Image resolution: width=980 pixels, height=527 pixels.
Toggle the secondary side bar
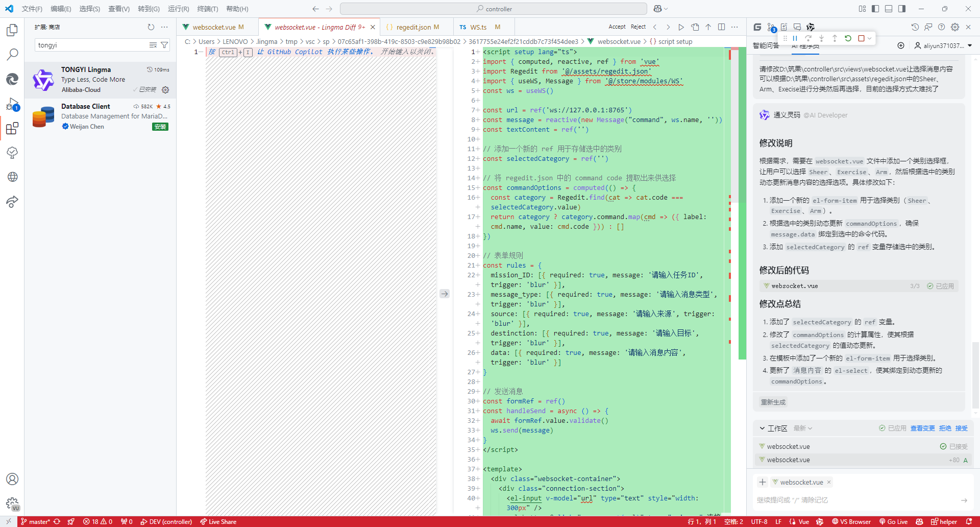902,9
